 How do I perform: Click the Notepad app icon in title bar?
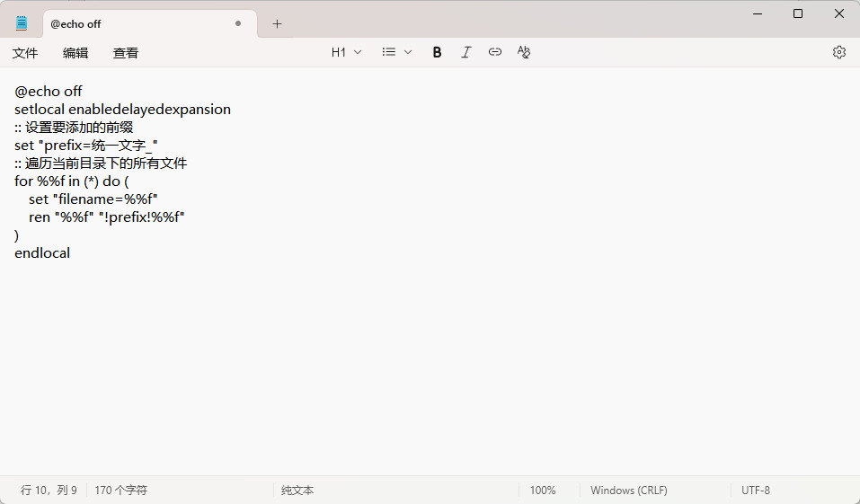22,23
